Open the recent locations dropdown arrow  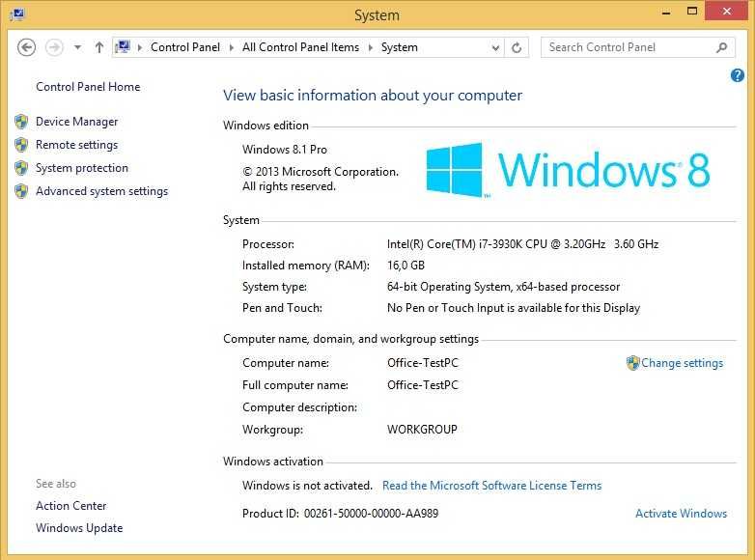[x=77, y=47]
